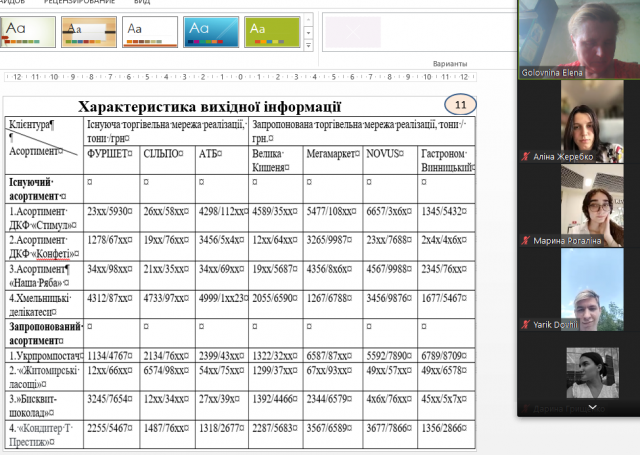640x455 pixels.
Task: Select Golovnina Elena video tile
Action: (x=579, y=39)
